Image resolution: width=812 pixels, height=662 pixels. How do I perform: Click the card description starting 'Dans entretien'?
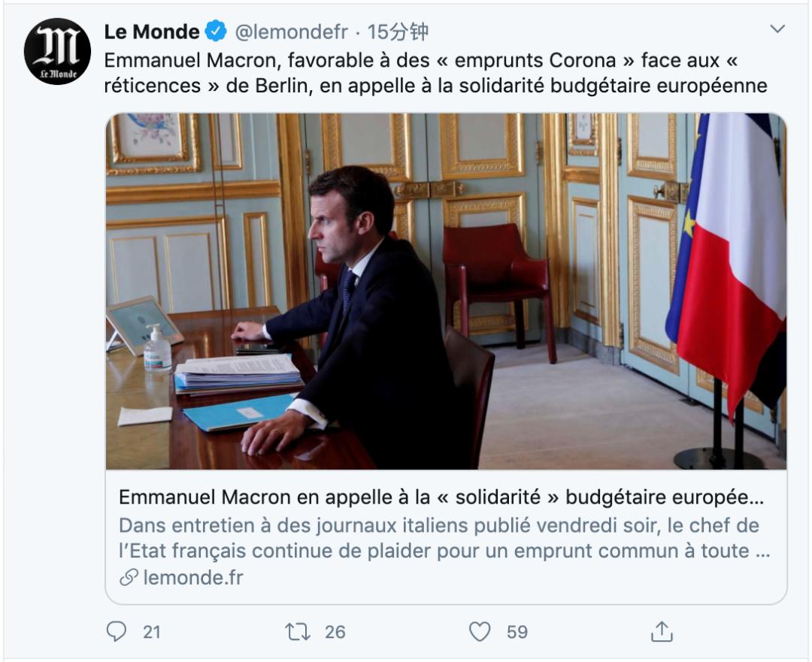(444, 538)
